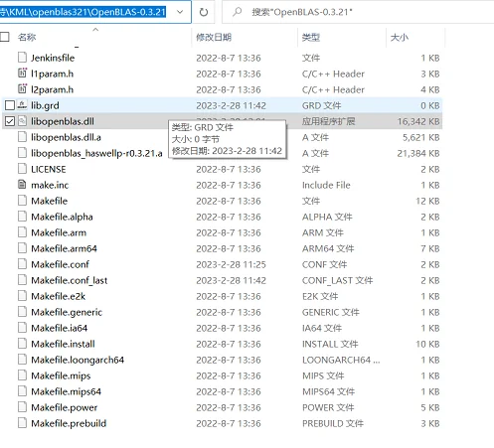Screen dimensions: 494x448
Task: Sort by the 名称 column header
Action: (x=27, y=37)
